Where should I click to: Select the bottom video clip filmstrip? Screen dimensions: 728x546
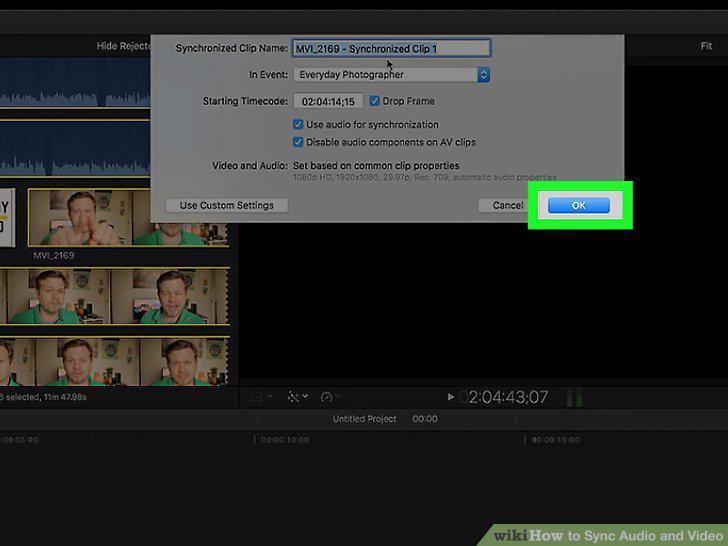click(x=114, y=361)
